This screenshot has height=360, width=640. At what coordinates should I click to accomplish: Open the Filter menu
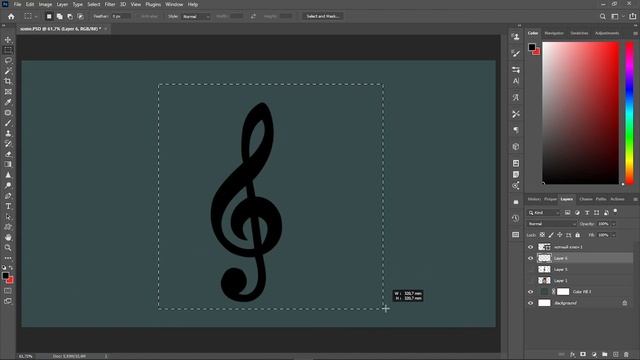[x=110, y=4]
